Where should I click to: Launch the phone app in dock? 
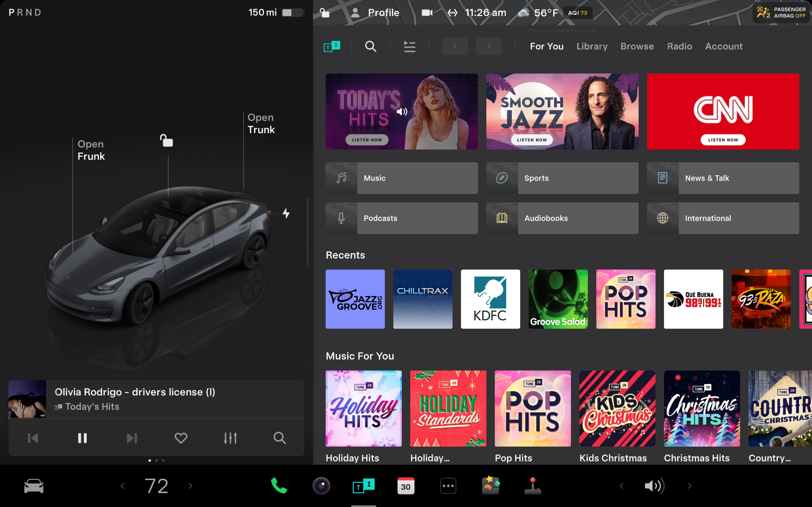pos(279,485)
